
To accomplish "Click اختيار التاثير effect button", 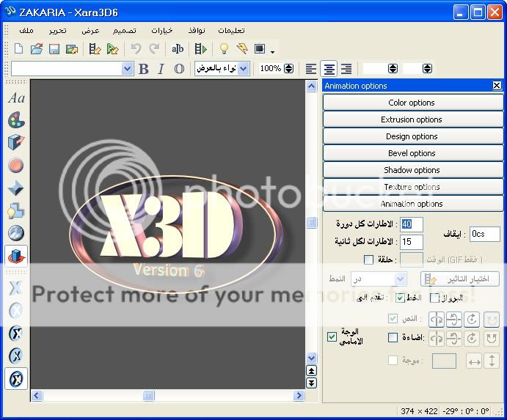I will (x=459, y=279).
